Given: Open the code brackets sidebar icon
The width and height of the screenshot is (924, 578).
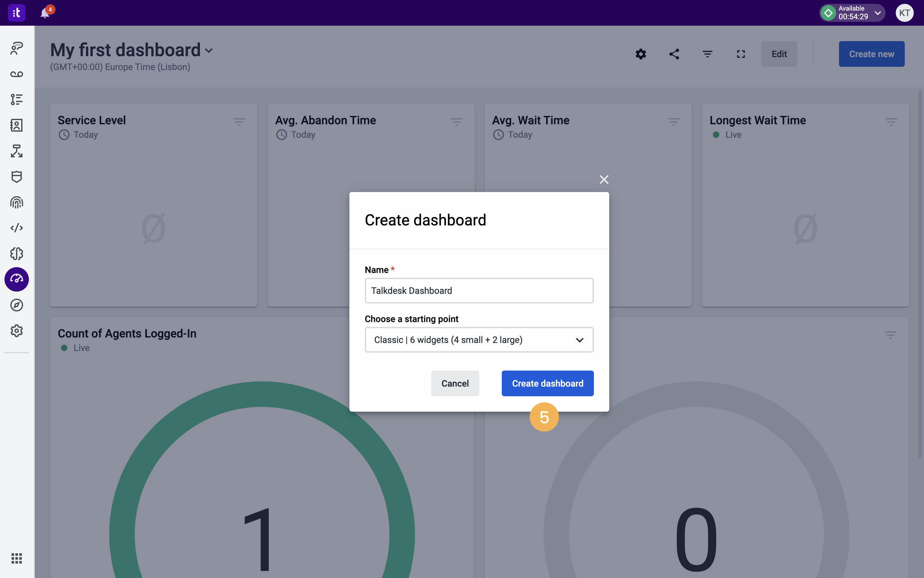Looking at the screenshot, I should click(x=16, y=228).
